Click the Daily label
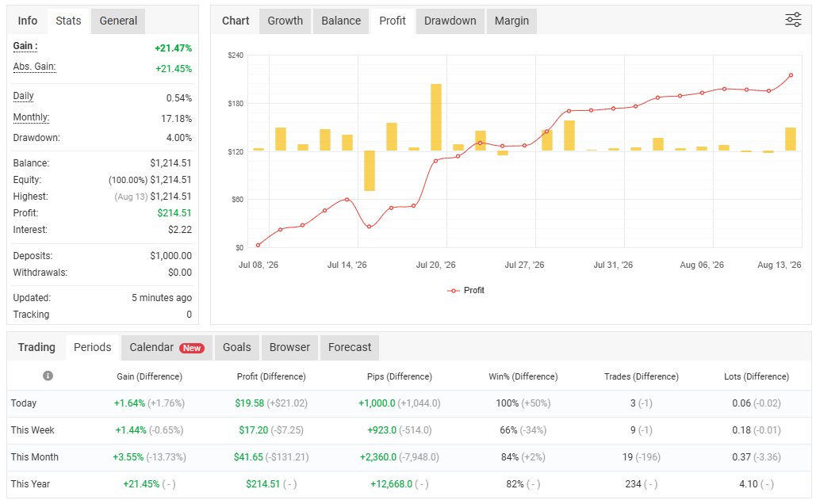The width and height of the screenshot is (816, 504). [x=24, y=96]
